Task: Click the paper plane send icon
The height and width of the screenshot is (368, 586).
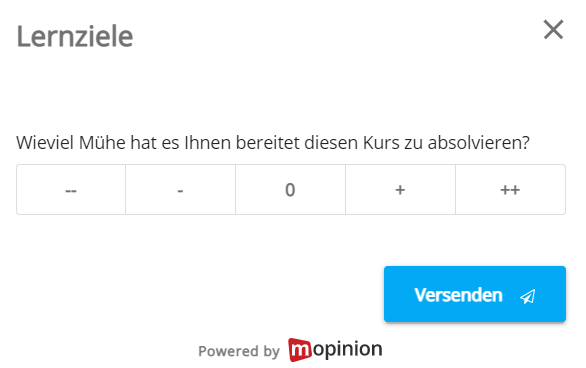Action: pos(528,296)
